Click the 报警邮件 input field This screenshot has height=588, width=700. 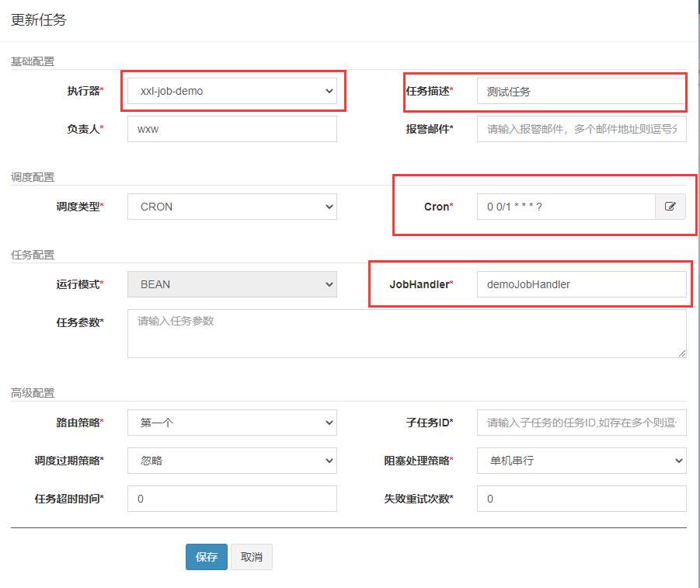click(x=582, y=129)
